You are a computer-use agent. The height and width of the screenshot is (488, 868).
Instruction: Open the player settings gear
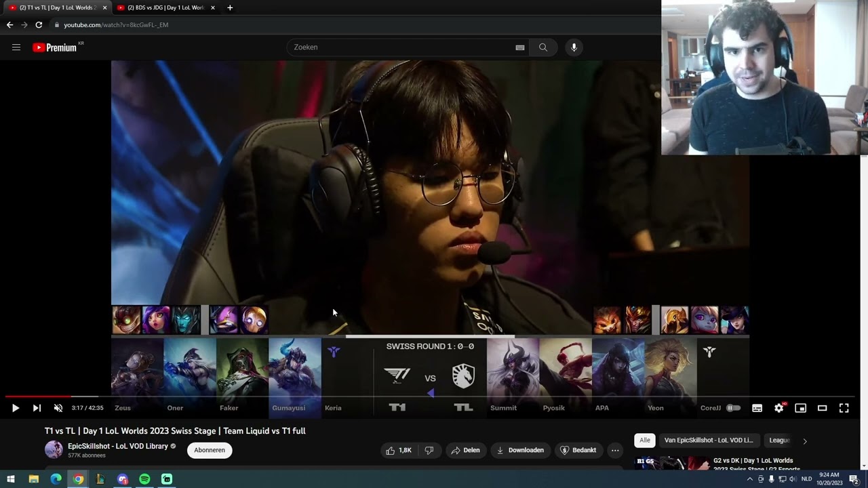[778, 408]
